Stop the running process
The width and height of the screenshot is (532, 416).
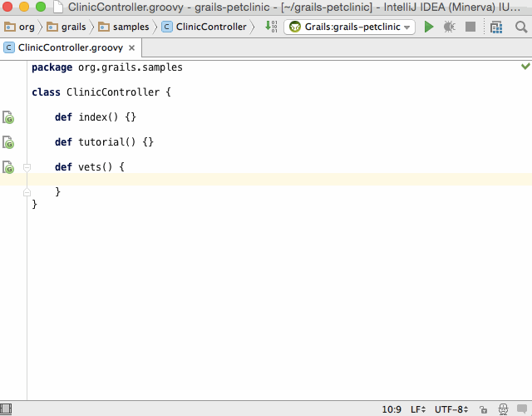pyautogui.click(x=470, y=27)
